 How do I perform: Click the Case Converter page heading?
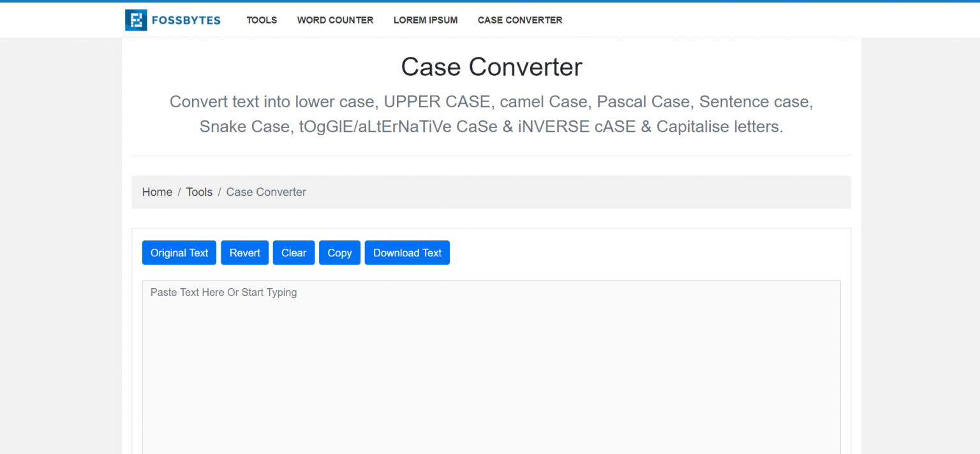[491, 67]
